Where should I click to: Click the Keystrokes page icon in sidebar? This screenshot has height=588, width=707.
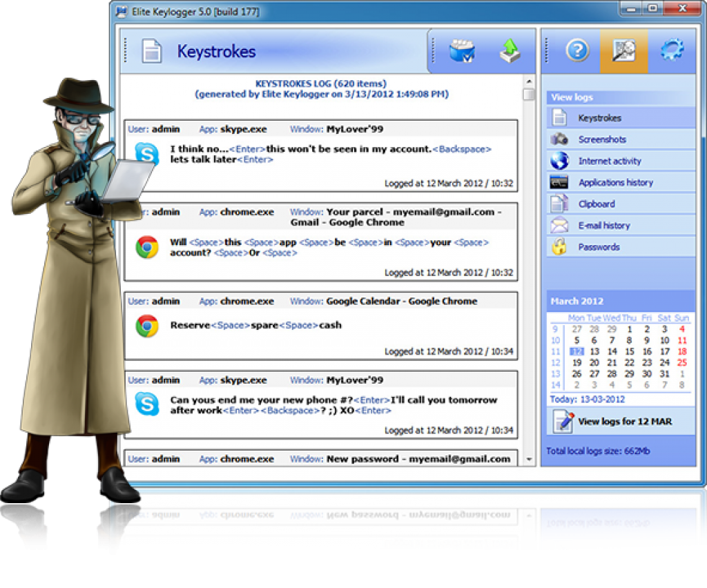559,117
